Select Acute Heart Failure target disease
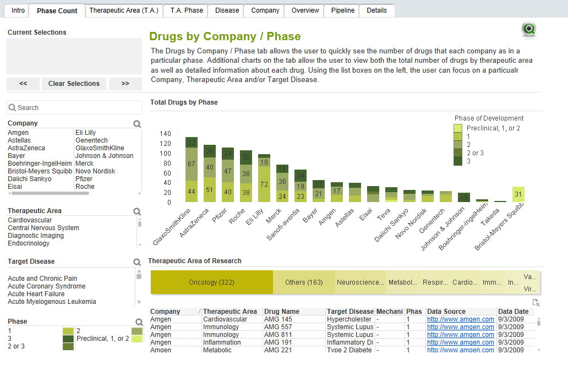Image resolution: width=568 pixels, height=392 pixels. 36,294
